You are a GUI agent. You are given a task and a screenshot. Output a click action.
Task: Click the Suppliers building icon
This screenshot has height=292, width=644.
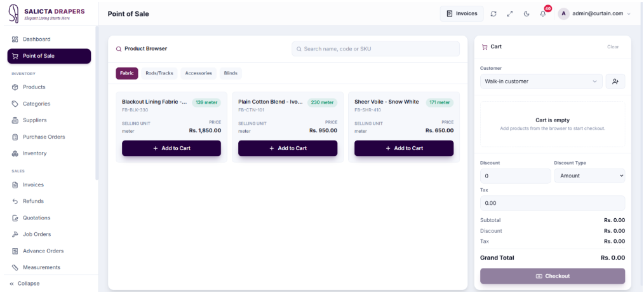15,120
